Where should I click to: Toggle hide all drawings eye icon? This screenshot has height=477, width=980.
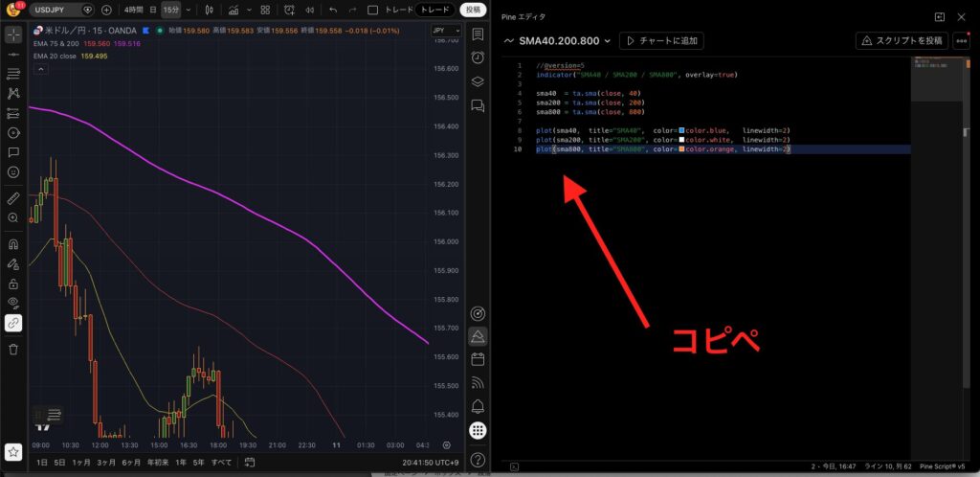13,303
